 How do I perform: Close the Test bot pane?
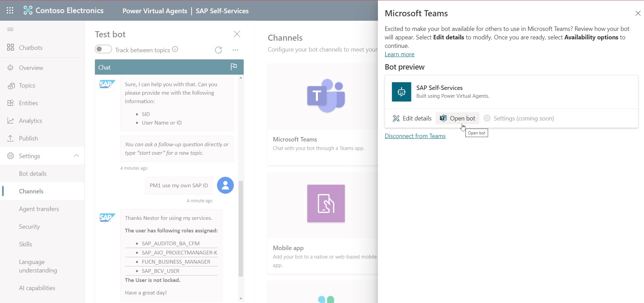237,34
